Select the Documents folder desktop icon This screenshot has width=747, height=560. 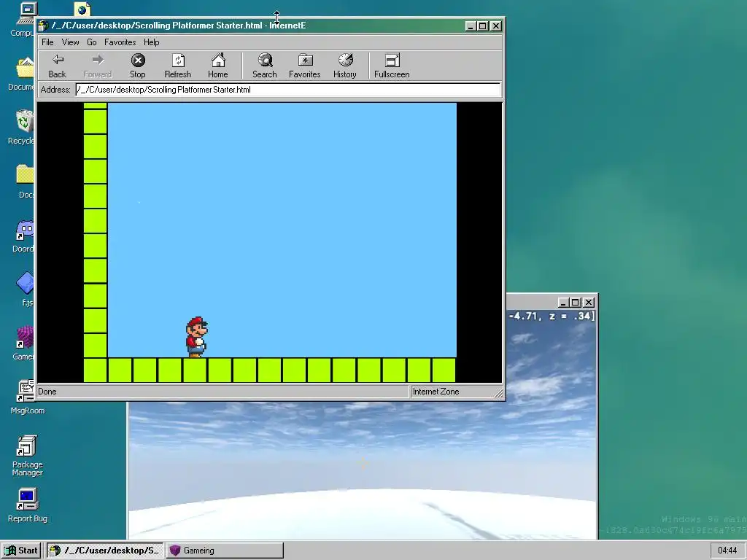(23, 74)
